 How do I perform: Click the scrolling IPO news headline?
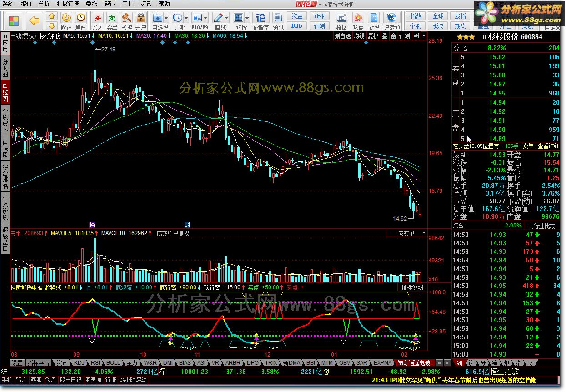454,380
